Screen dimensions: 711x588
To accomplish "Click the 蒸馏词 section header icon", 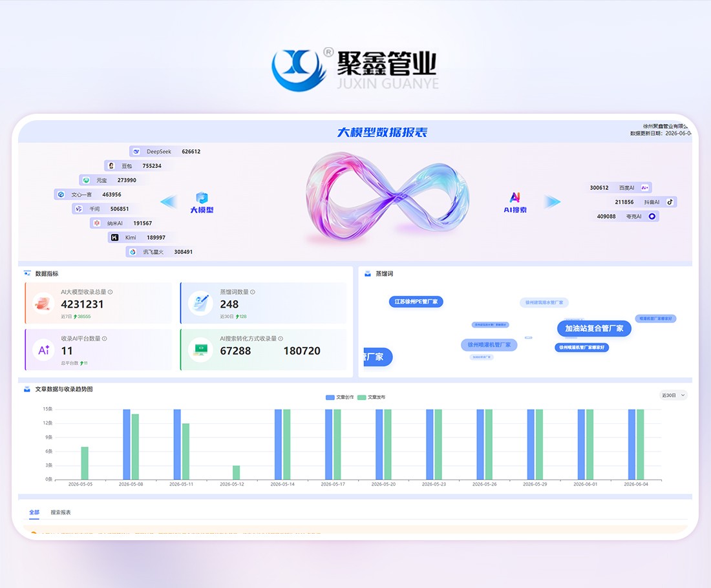I will point(368,273).
